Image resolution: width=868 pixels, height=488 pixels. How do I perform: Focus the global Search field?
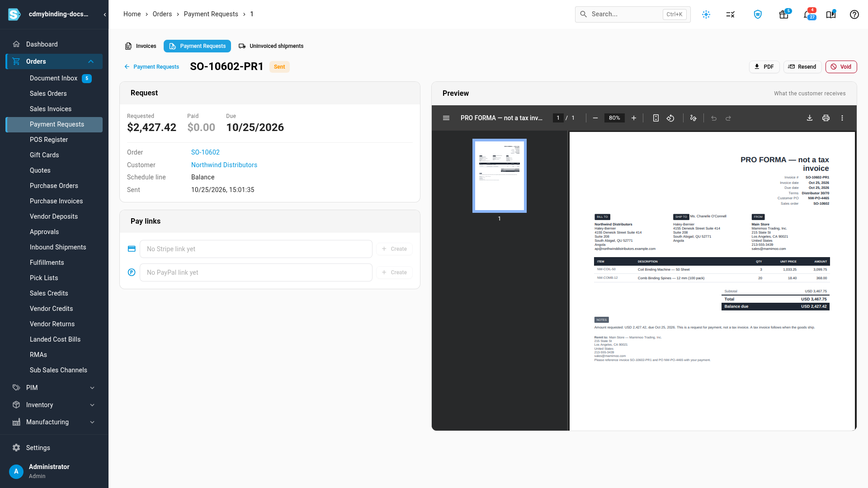(633, 14)
